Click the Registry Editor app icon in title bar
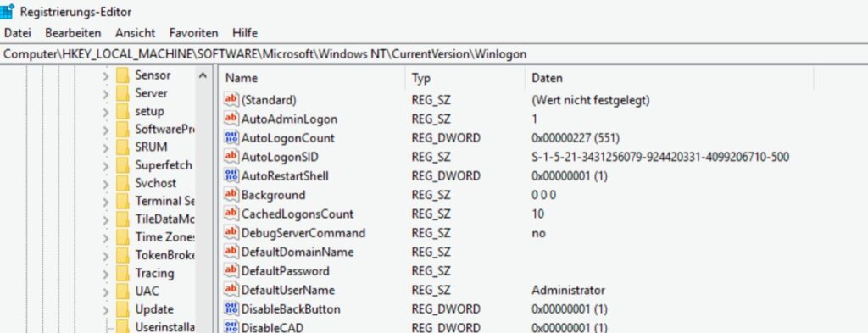This screenshot has height=333, width=868. (7, 11)
